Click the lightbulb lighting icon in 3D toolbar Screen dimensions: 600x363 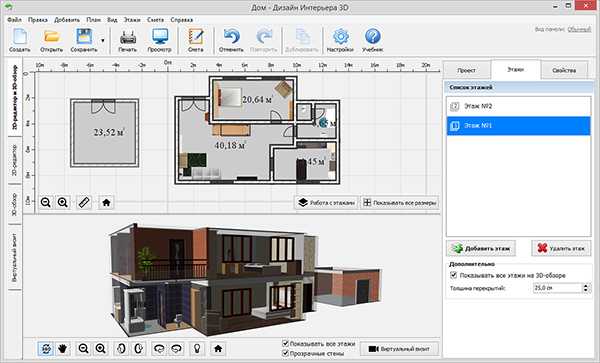(197, 348)
